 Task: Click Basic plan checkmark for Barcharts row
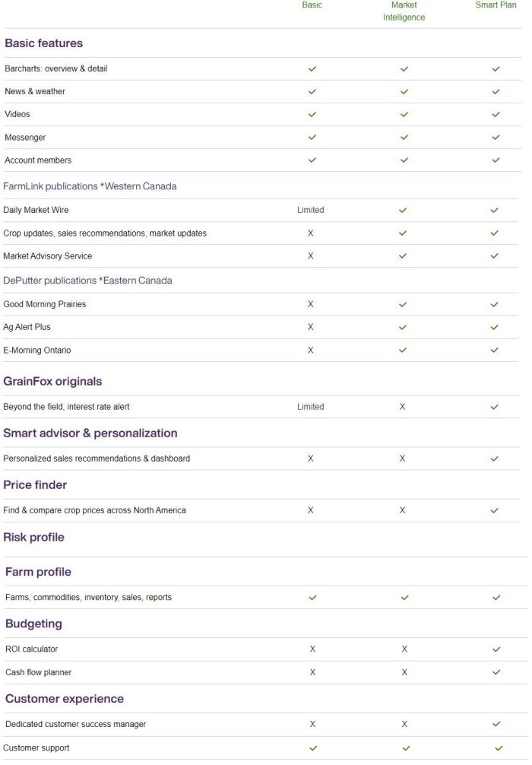pos(312,68)
